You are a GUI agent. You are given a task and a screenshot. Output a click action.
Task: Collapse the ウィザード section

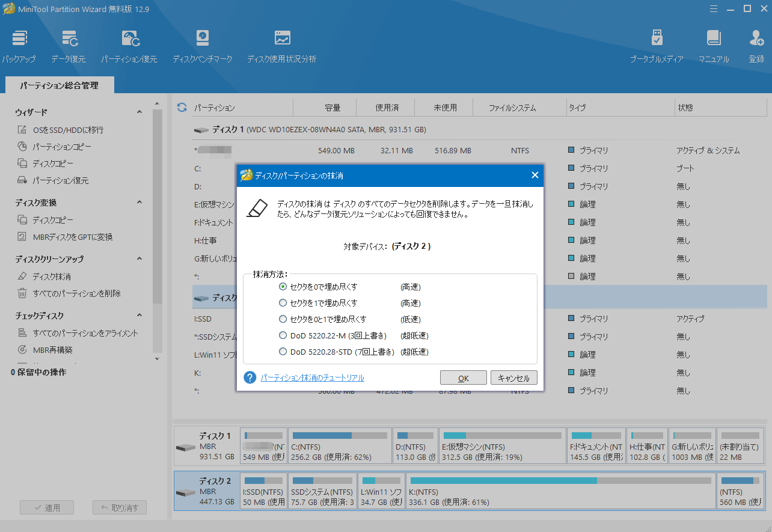(x=139, y=112)
